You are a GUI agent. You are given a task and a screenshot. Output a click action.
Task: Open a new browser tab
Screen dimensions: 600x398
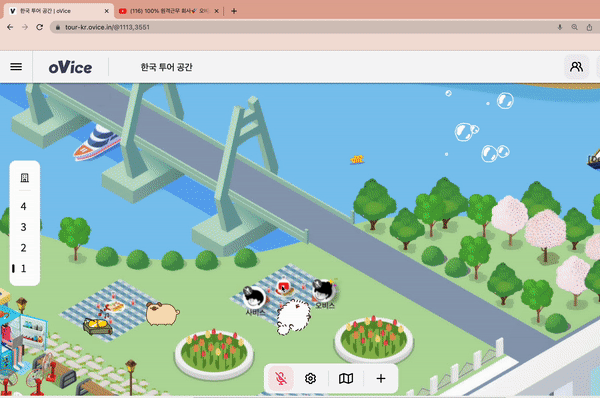[x=234, y=11]
